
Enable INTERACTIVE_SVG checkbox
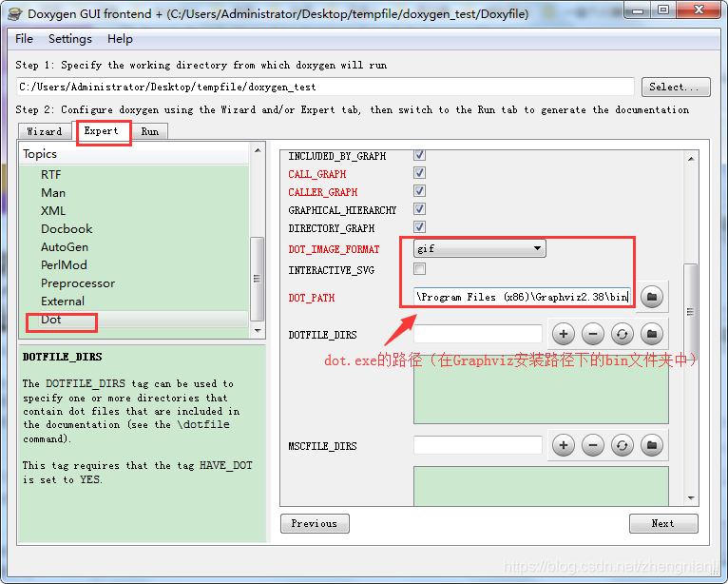click(x=419, y=268)
